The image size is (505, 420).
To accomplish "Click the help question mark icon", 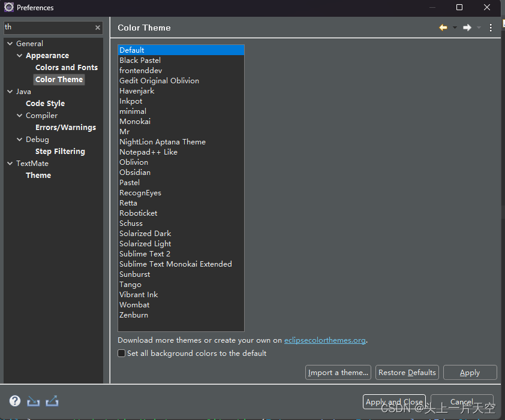I will [15, 401].
